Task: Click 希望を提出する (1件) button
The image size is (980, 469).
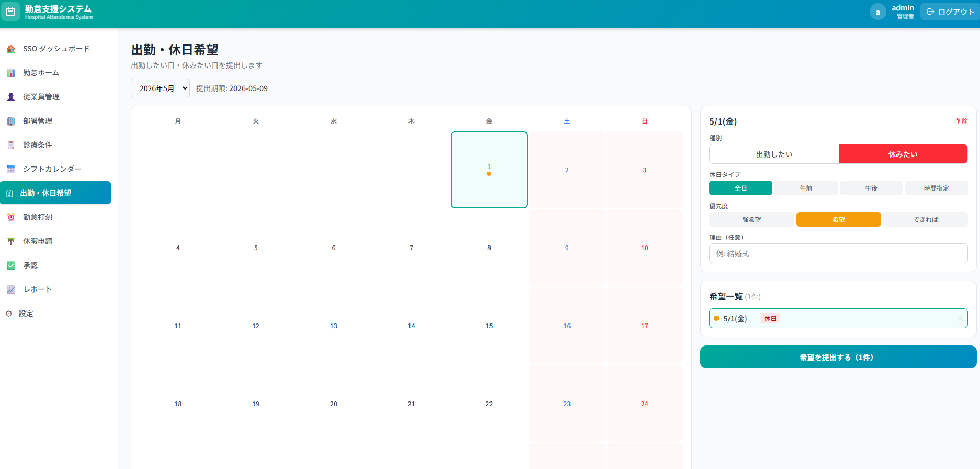Action: [838, 357]
